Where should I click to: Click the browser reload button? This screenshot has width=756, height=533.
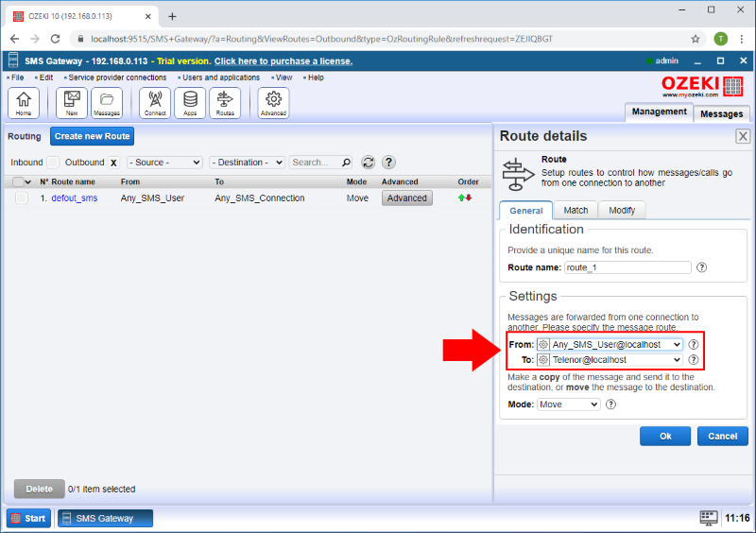click(56, 39)
